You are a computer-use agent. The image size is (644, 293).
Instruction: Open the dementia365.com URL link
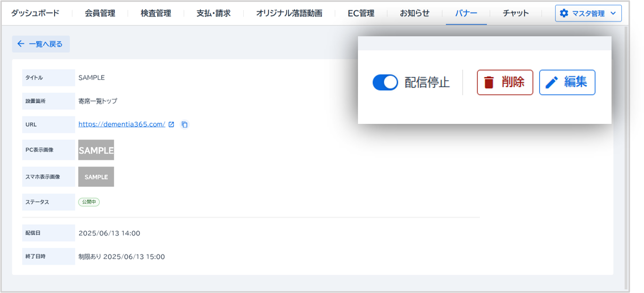(x=121, y=124)
